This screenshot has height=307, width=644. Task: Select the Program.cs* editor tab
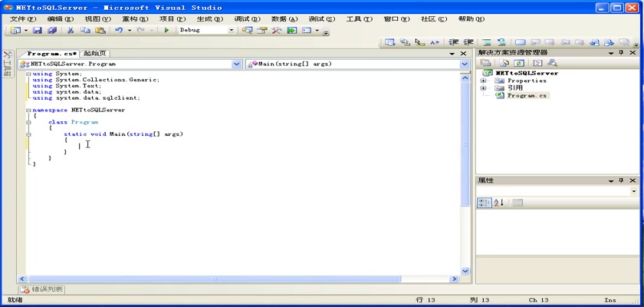pos(52,54)
